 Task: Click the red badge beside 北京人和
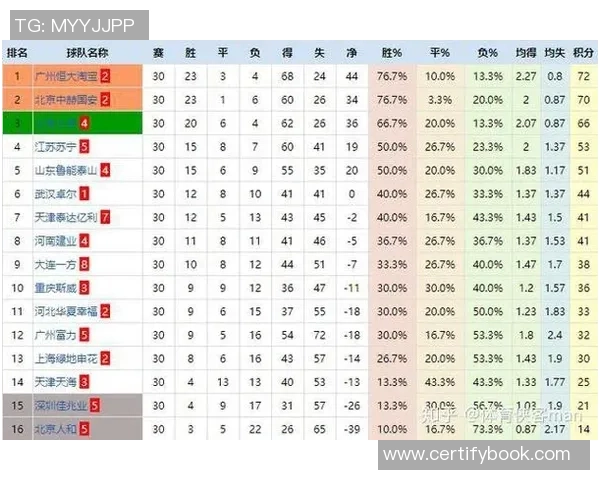tap(84, 429)
